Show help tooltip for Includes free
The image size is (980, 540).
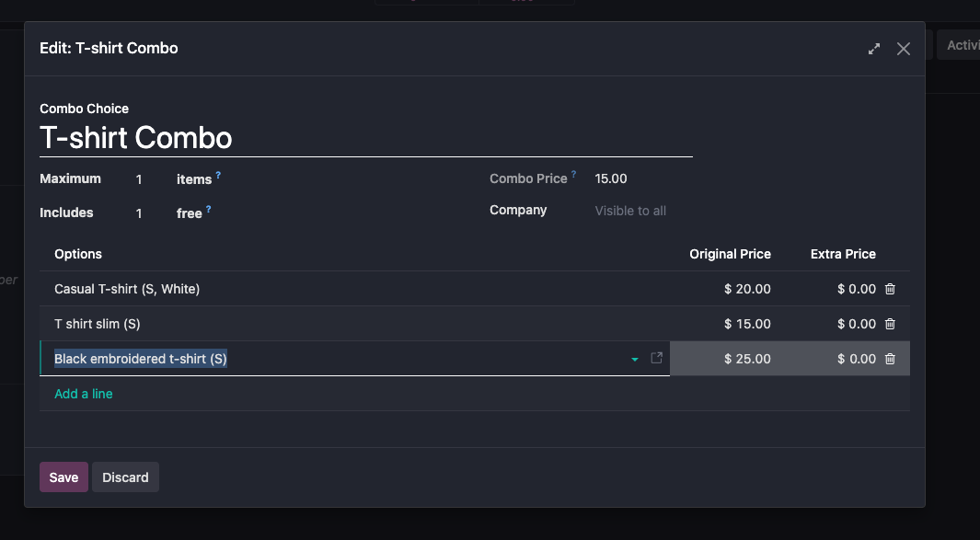pyautogui.click(x=209, y=209)
